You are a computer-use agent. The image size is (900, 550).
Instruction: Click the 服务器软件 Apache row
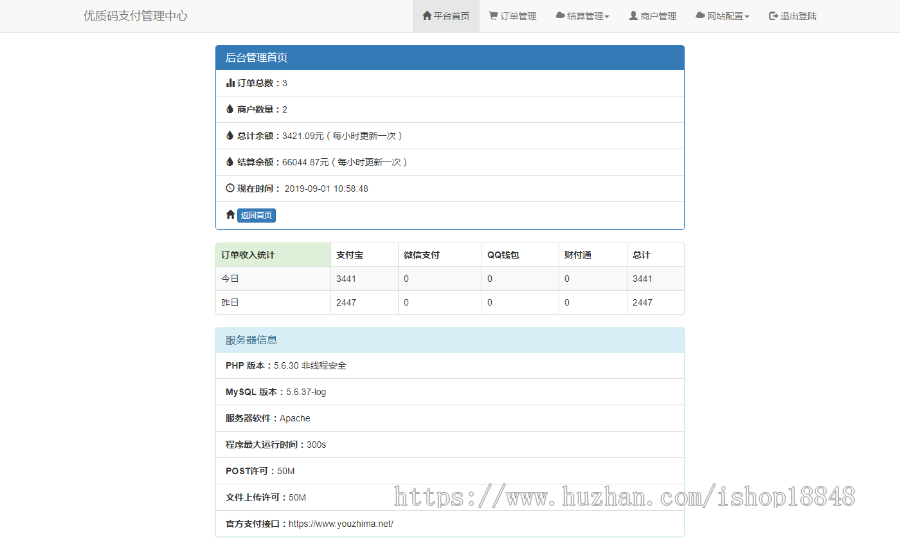click(x=450, y=418)
